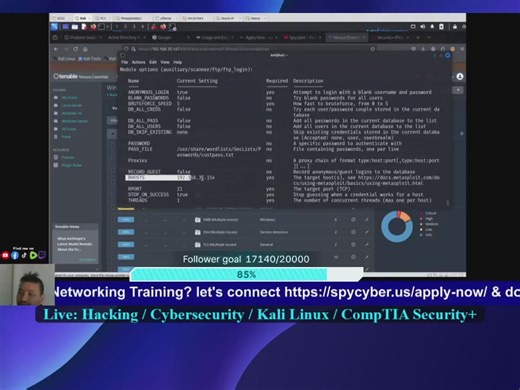Go to Firefox home page
The image size is (520, 390).
(x=85, y=49)
